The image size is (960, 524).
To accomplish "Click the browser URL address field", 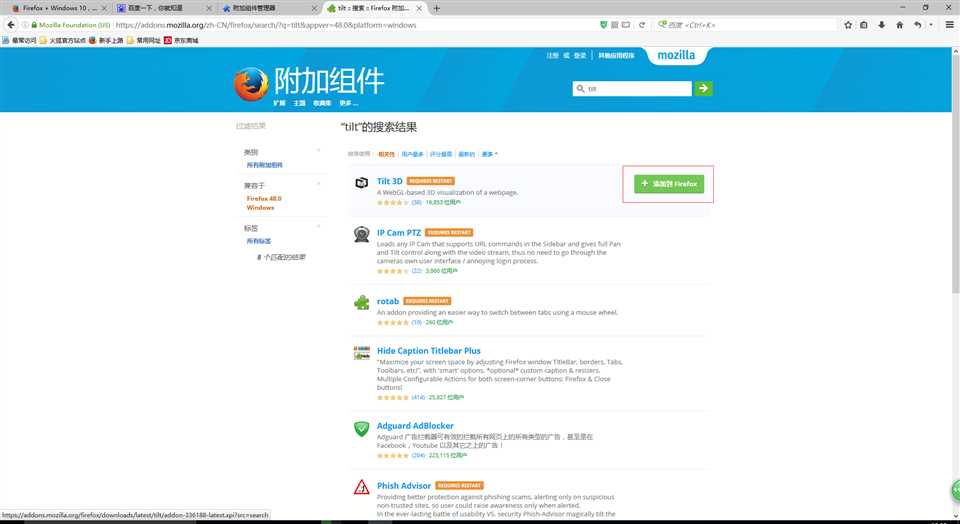I will pos(355,25).
